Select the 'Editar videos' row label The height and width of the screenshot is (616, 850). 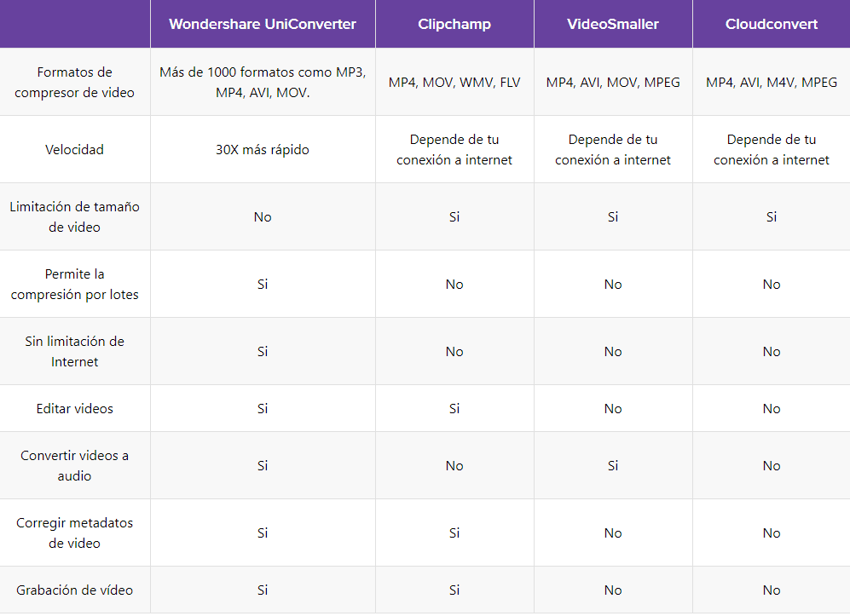pos(75,408)
